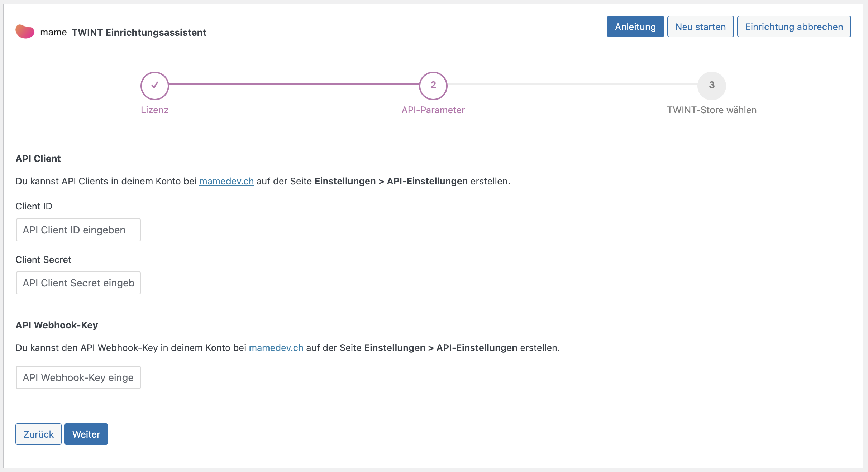The width and height of the screenshot is (868, 472).
Task: Open mamedev.ch link in Webhook-Key section
Action: tap(276, 348)
